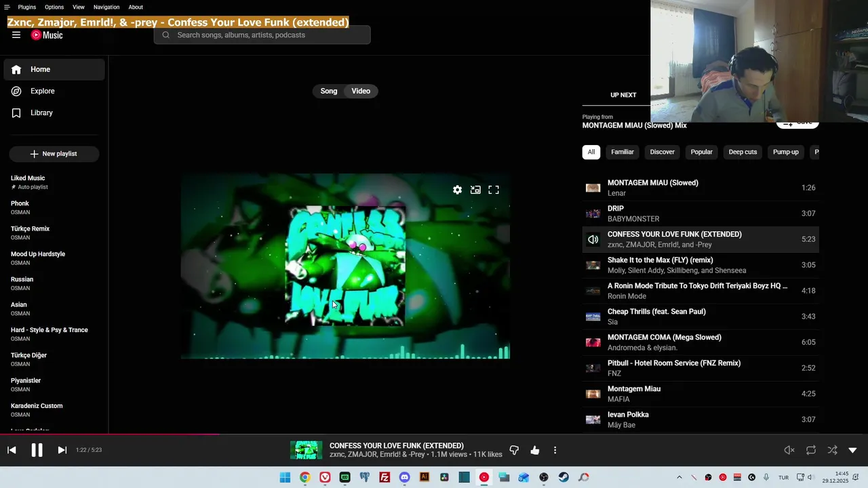The image size is (868, 488).
Task: Open the Piyanistler playlist
Action: point(54,384)
